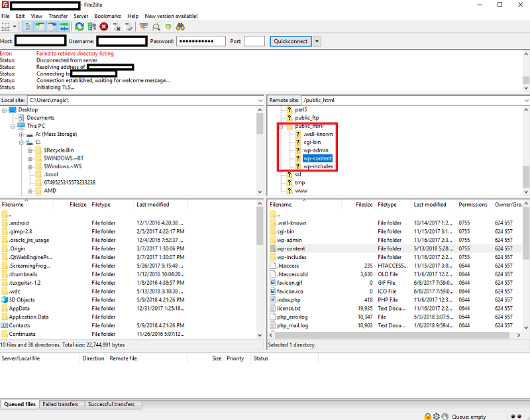Click the disconnect from server icon
Screen dimensions: 530x420
(117, 26)
